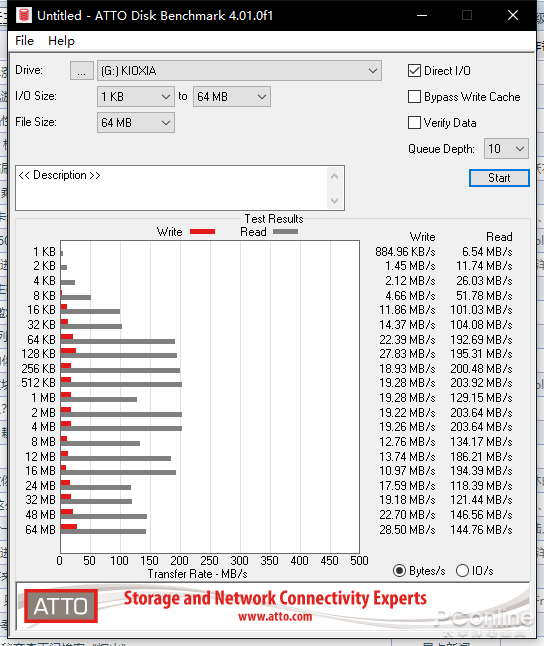Open the File menu
Viewport: 544px width, 646px height.
click(x=24, y=41)
